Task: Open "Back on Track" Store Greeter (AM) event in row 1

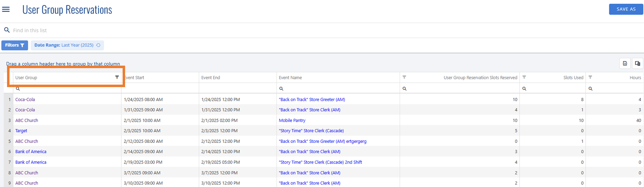Action: (312, 99)
